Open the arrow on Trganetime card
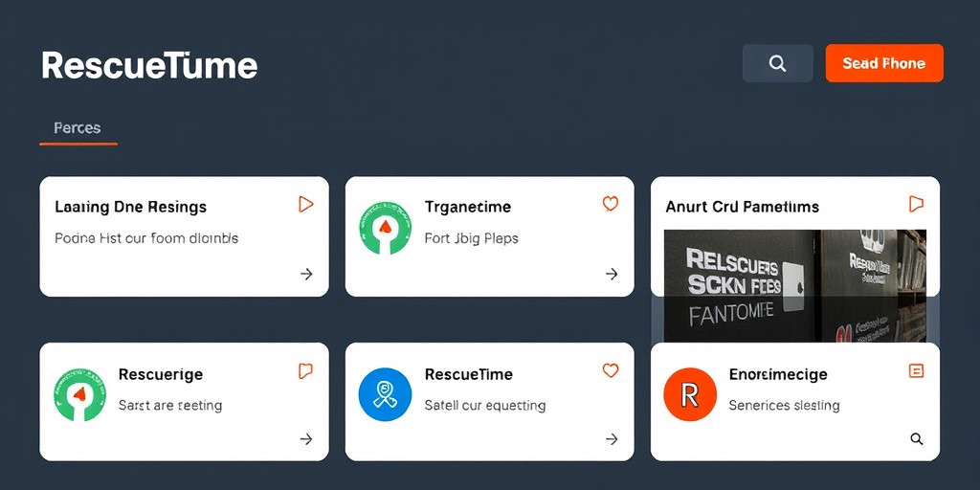 pyautogui.click(x=612, y=274)
